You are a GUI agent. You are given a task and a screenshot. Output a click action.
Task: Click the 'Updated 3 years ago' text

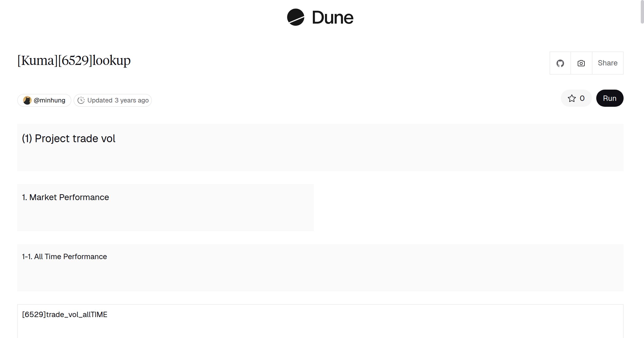(x=118, y=100)
